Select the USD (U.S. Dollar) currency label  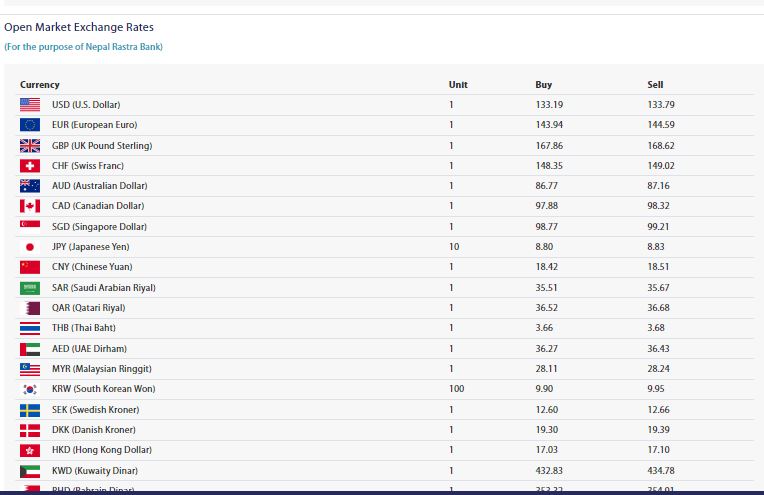point(86,105)
